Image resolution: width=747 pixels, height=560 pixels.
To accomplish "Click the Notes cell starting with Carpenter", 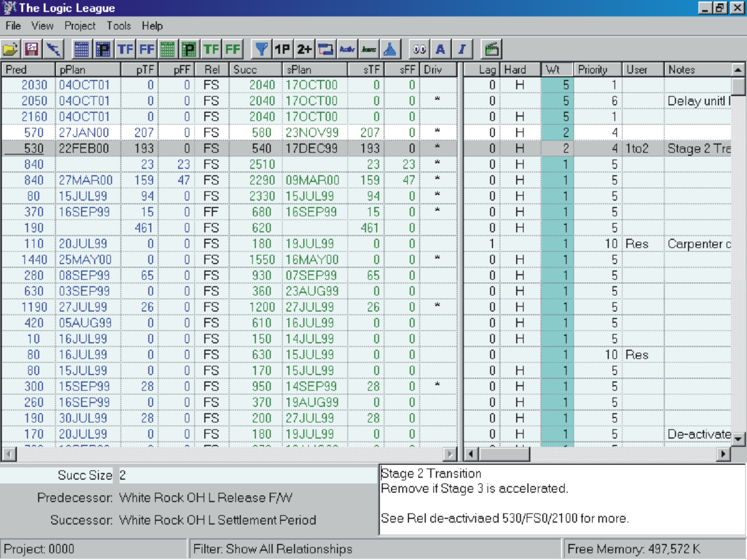I will click(698, 244).
